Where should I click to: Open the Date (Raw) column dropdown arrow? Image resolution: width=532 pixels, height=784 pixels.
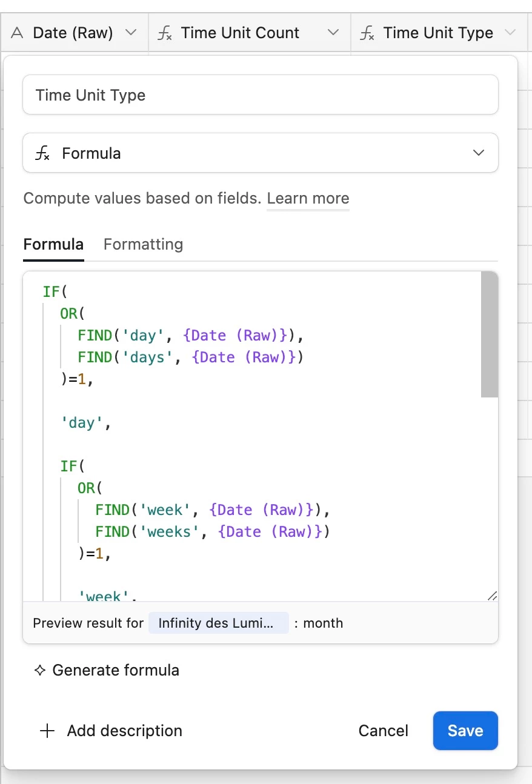click(x=131, y=33)
